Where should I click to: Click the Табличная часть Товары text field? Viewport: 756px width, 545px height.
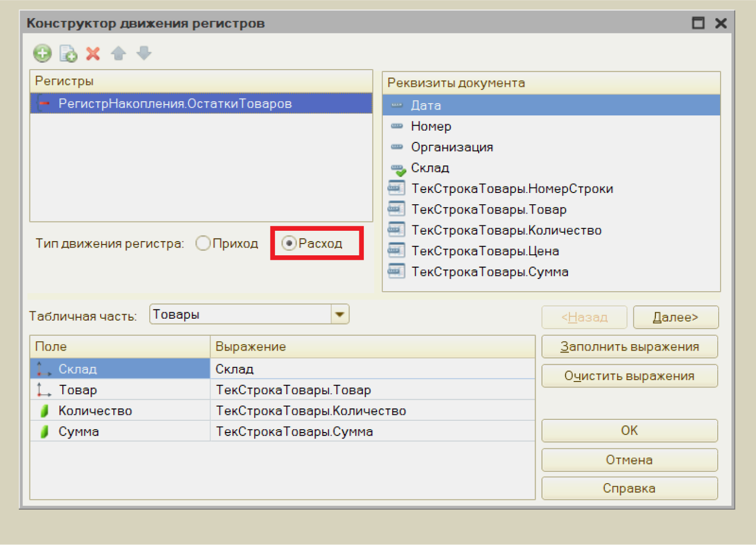(241, 314)
